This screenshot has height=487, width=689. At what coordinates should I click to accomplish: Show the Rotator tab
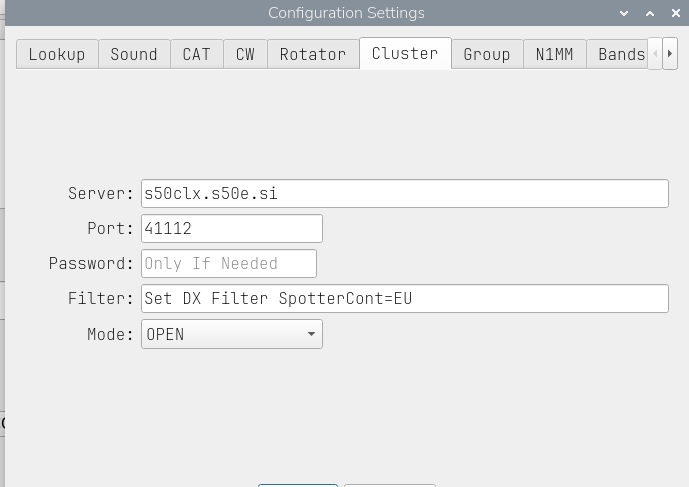[313, 54]
